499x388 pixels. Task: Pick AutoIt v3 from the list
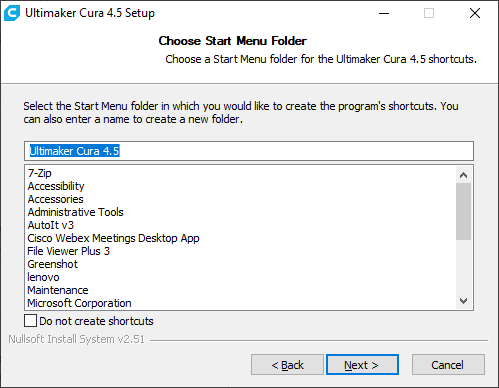pyautogui.click(x=51, y=225)
